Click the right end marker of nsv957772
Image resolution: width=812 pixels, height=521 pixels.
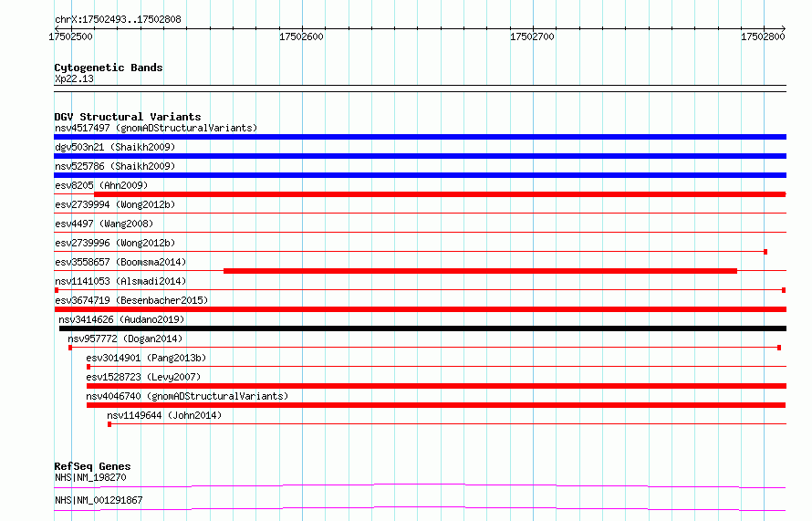coord(779,348)
